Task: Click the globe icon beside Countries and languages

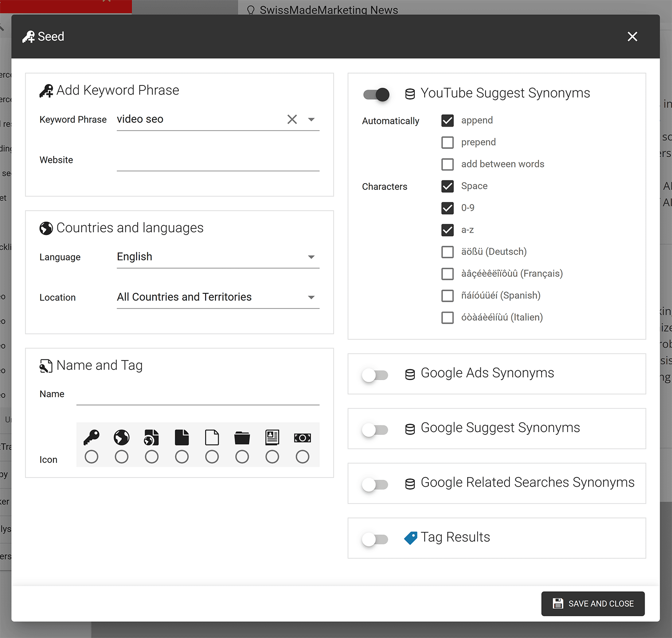Action: 46,228
